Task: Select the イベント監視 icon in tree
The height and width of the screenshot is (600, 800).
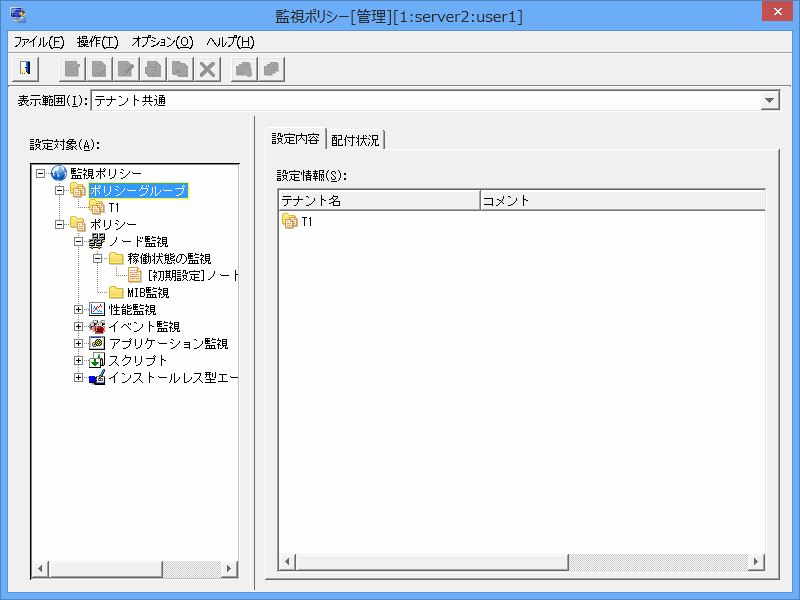Action: point(97,326)
